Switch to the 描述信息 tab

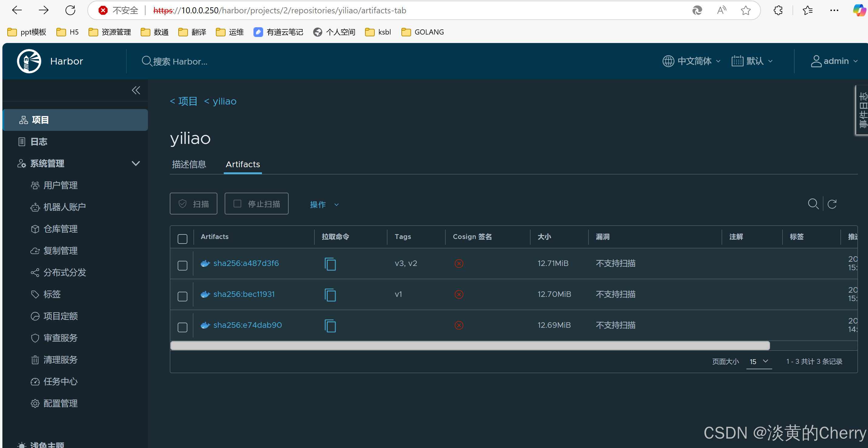[189, 164]
